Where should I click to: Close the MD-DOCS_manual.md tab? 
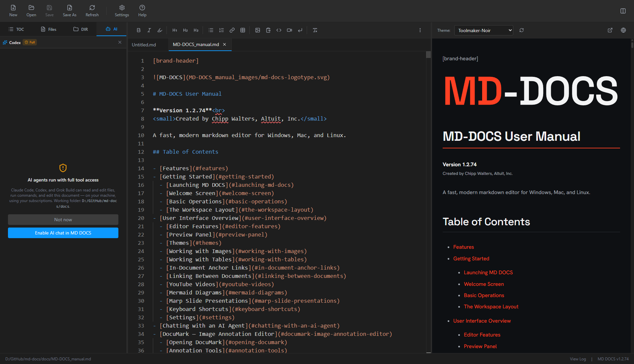(x=224, y=44)
